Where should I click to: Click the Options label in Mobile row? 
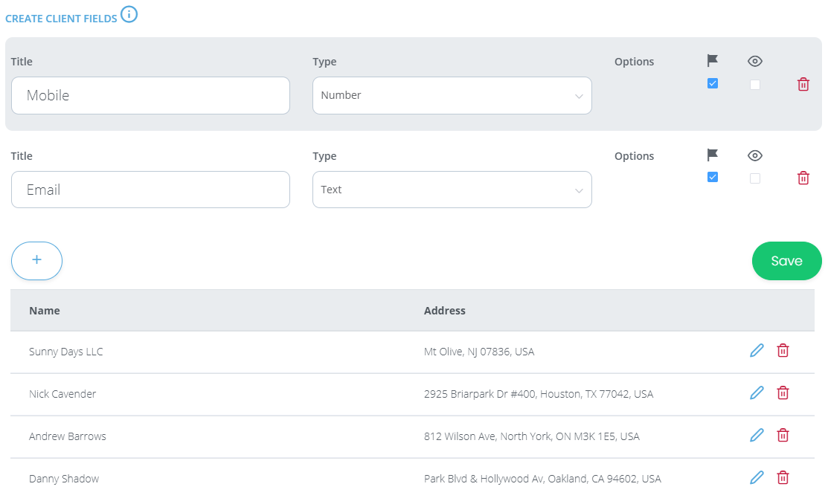pos(634,62)
